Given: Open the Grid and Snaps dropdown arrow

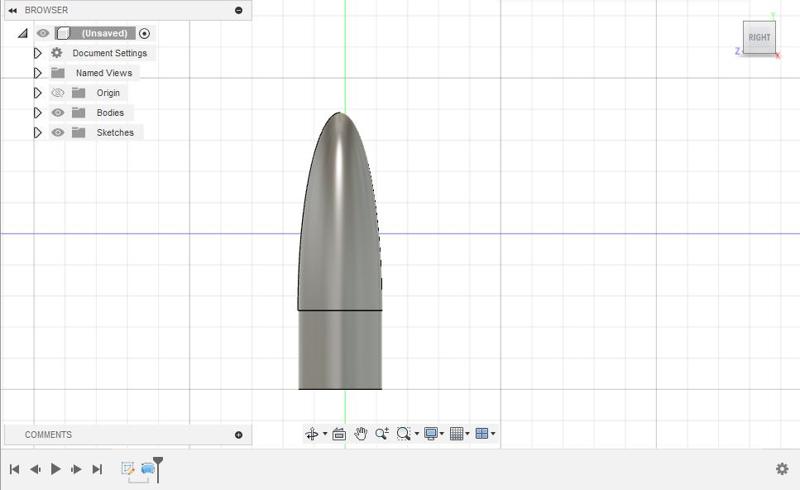Looking at the screenshot, I should click(x=467, y=434).
